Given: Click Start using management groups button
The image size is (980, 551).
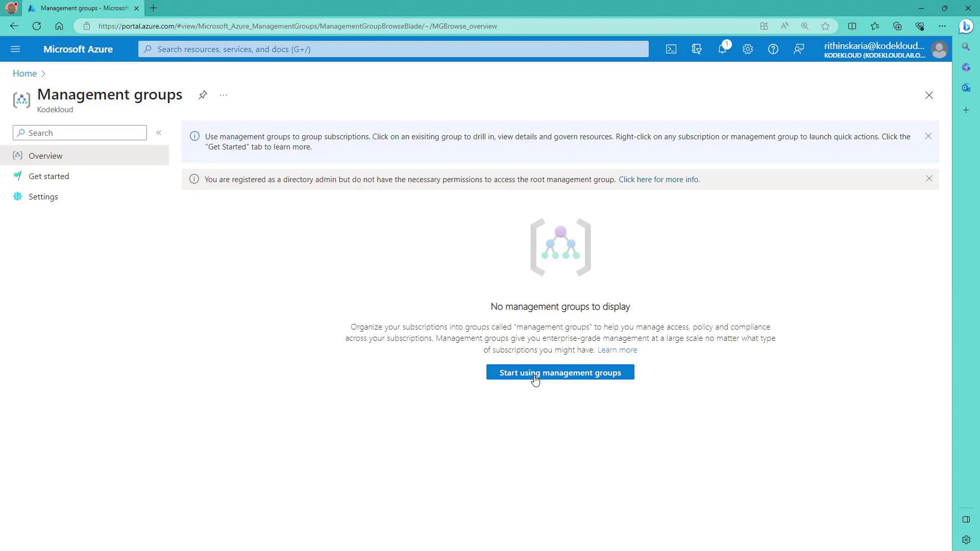Looking at the screenshot, I should click(x=560, y=372).
